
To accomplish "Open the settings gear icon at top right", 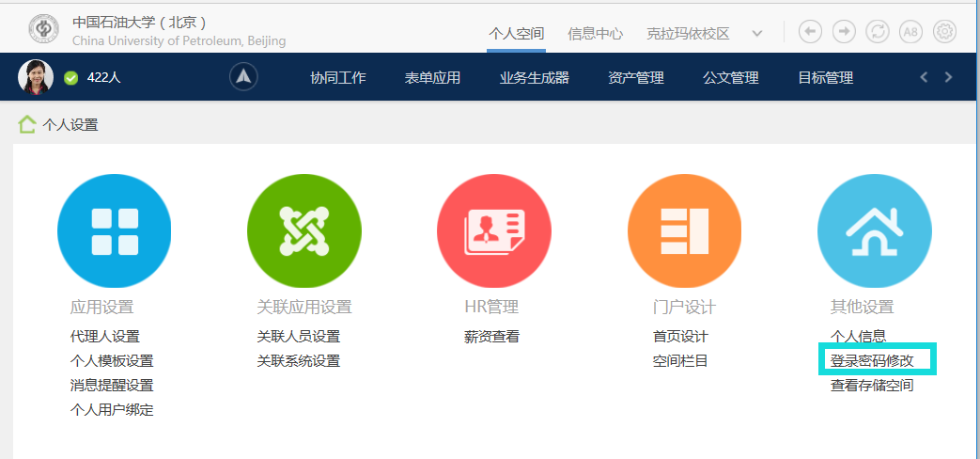I will pos(944,31).
